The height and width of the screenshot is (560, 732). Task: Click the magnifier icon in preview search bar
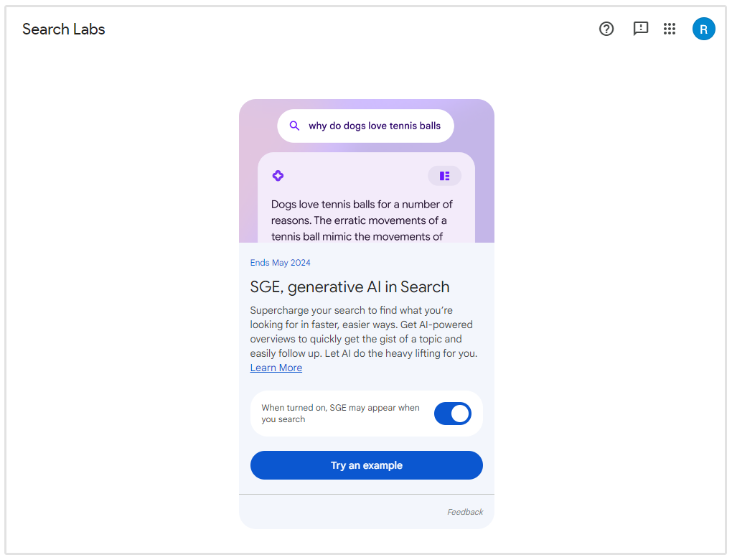(x=294, y=126)
